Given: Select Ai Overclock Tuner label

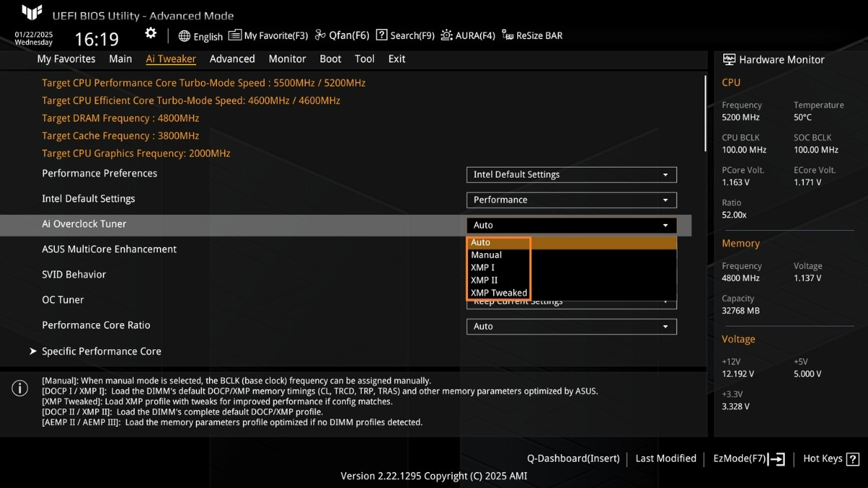Looking at the screenshot, I should tap(85, 224).
